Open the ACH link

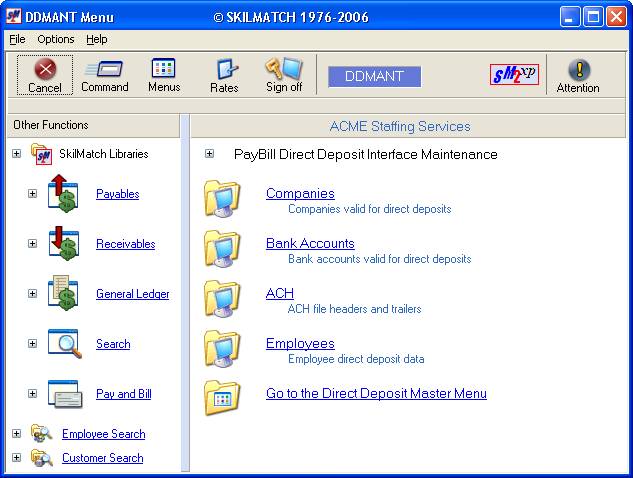point(280,294)
